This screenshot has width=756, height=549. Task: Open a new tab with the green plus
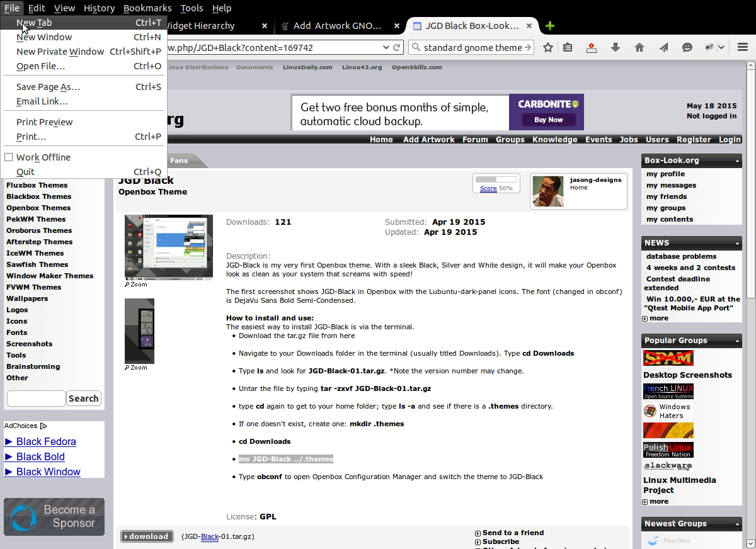click(550, 26)
